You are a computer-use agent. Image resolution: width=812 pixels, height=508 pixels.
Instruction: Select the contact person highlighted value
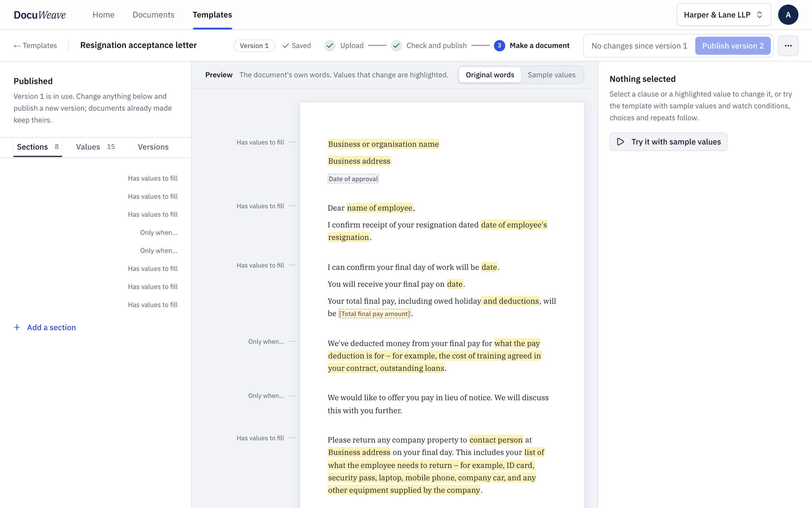pyautogui.click(x=496, y=440)
